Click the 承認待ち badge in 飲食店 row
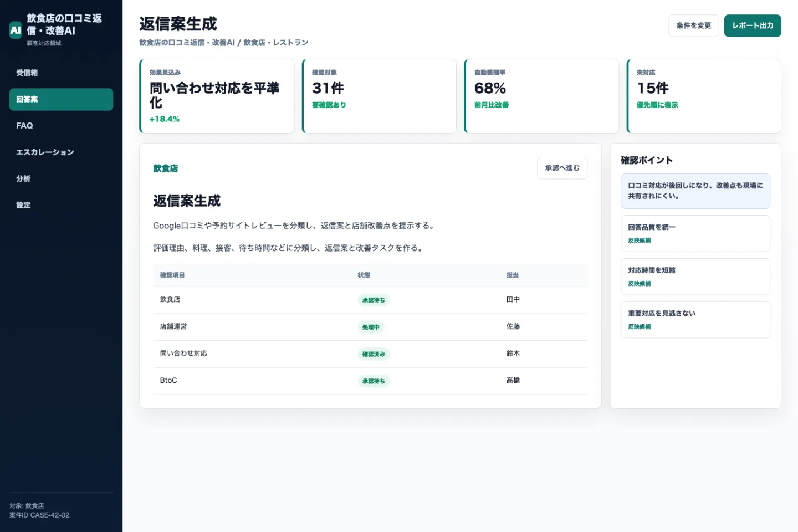 click(374, 300)
